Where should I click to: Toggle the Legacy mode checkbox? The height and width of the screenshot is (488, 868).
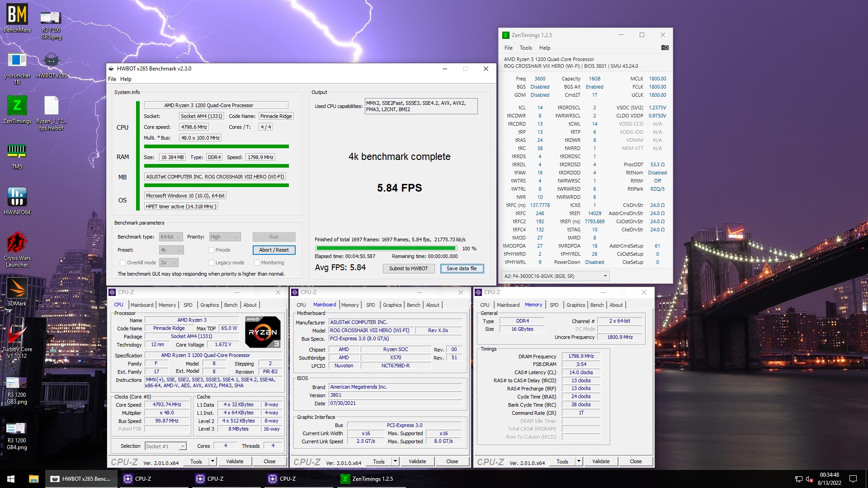tap(211, 263)
